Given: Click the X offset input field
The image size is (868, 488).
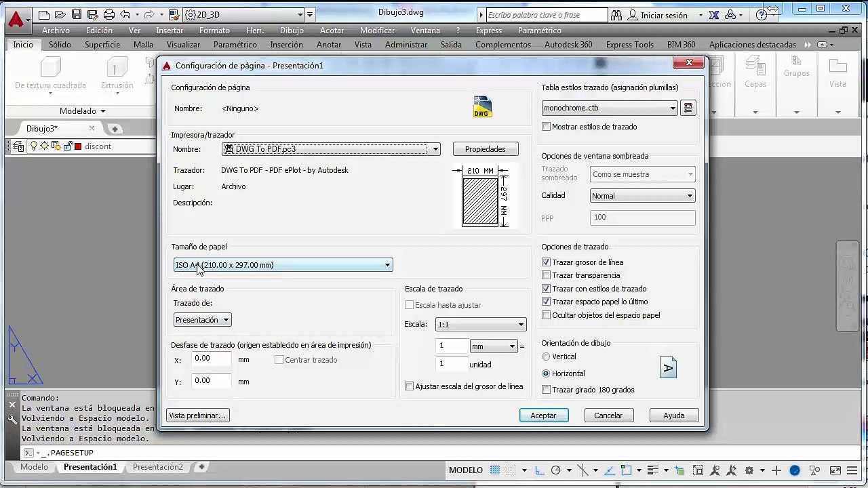Looking at the screenshot, I should 212,359.
